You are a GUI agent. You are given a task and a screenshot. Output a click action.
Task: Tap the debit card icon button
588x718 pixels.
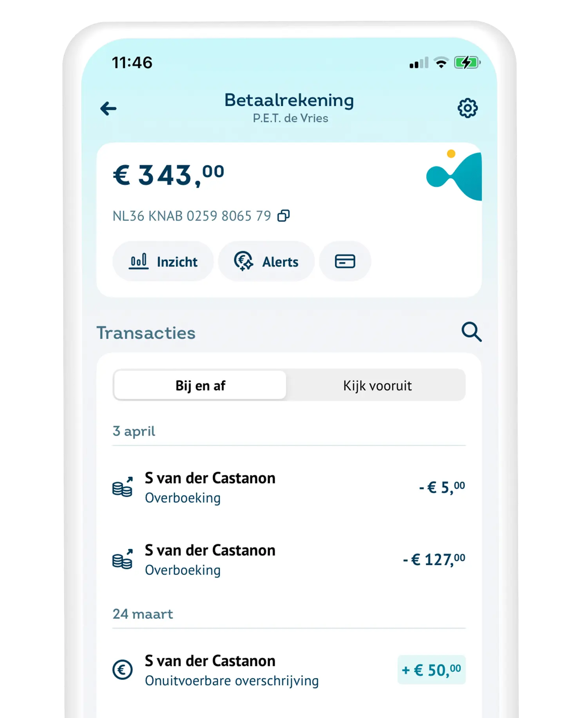tap(345, 261)
